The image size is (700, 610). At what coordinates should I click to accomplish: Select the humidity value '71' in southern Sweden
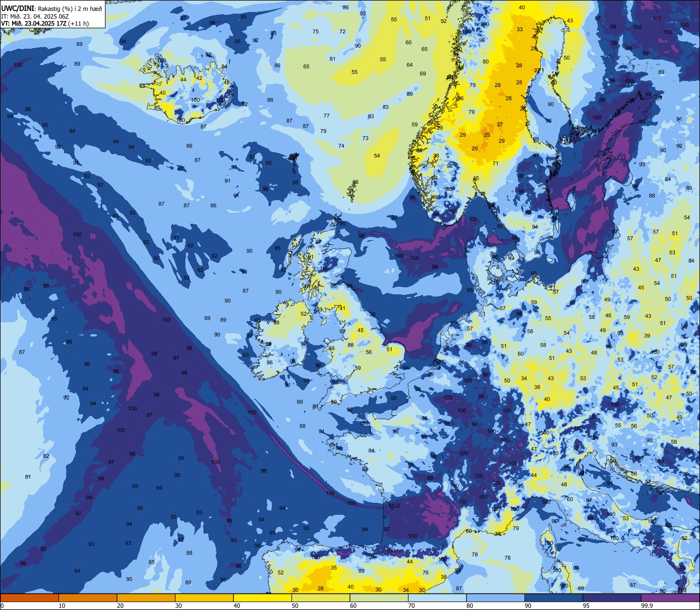(x=495, y=164)
